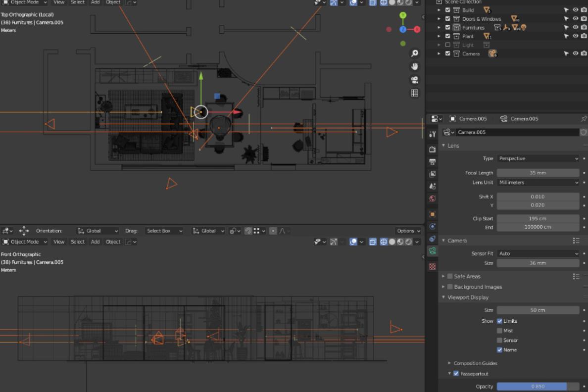Click the zoom magnifier in the top viewport

pos(415,53)
